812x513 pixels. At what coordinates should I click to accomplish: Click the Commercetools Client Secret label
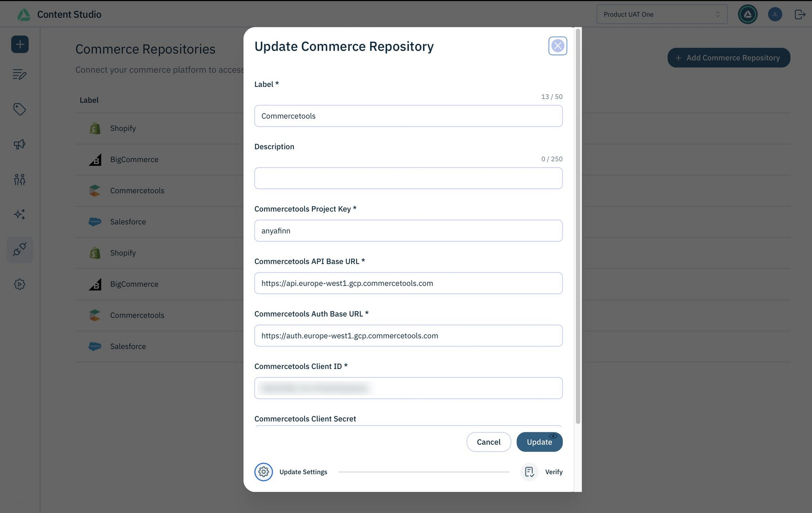pos(305,419)
